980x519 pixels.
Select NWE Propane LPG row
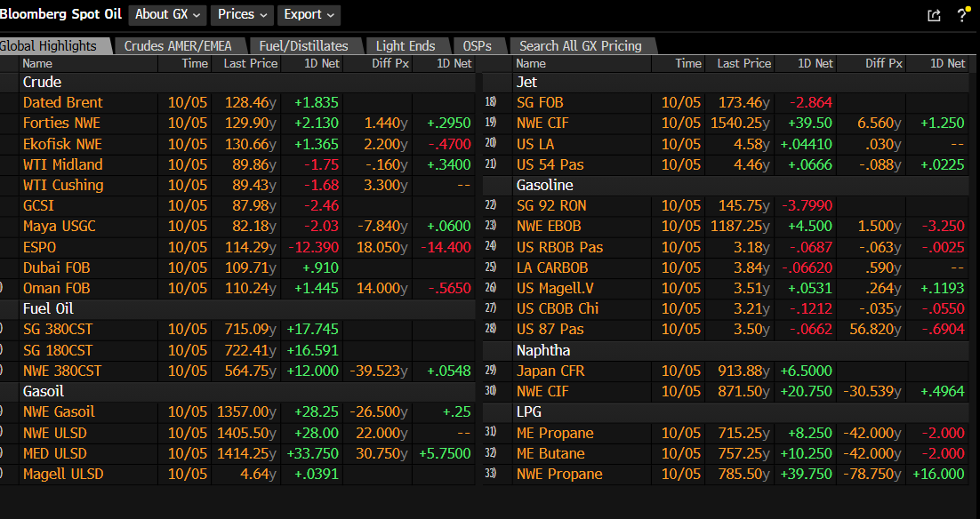coord(726,474)
